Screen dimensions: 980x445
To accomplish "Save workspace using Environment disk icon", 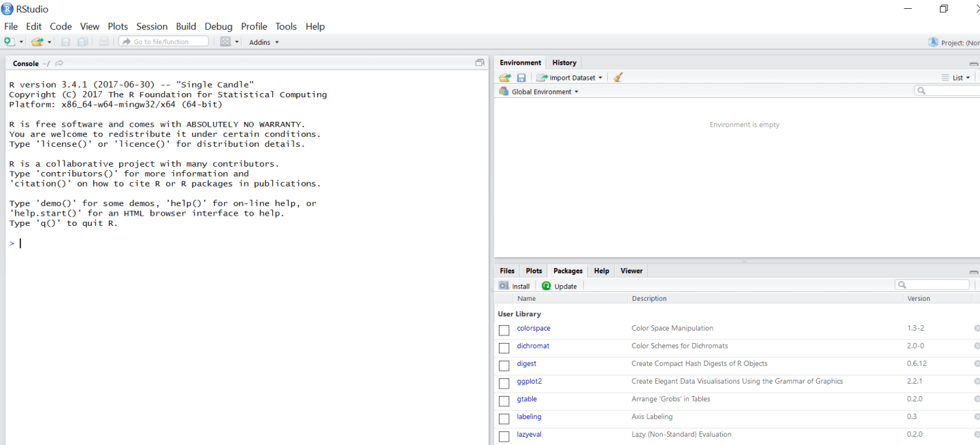I will [x=521, y=78].
